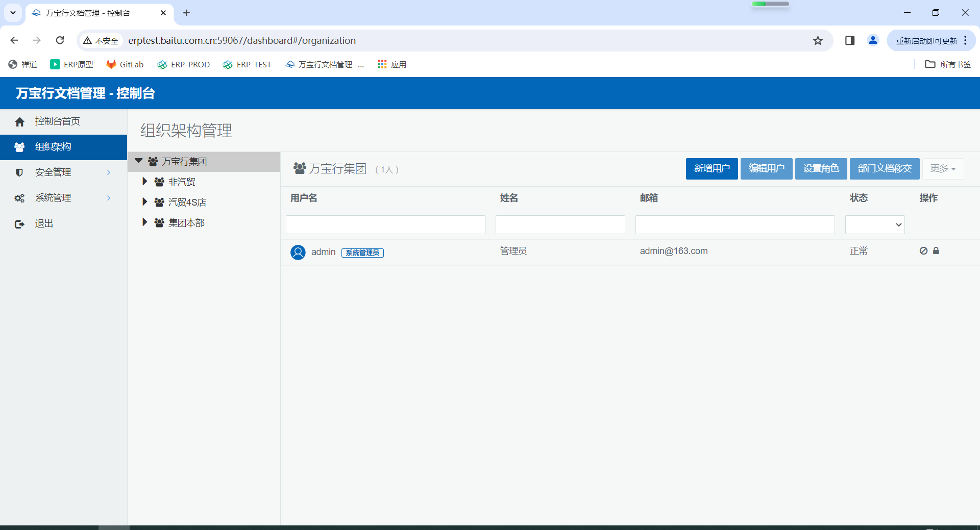The image size is (980, 530).
Task: Click the group icon next to 集团本部
Action: (159, 223)
